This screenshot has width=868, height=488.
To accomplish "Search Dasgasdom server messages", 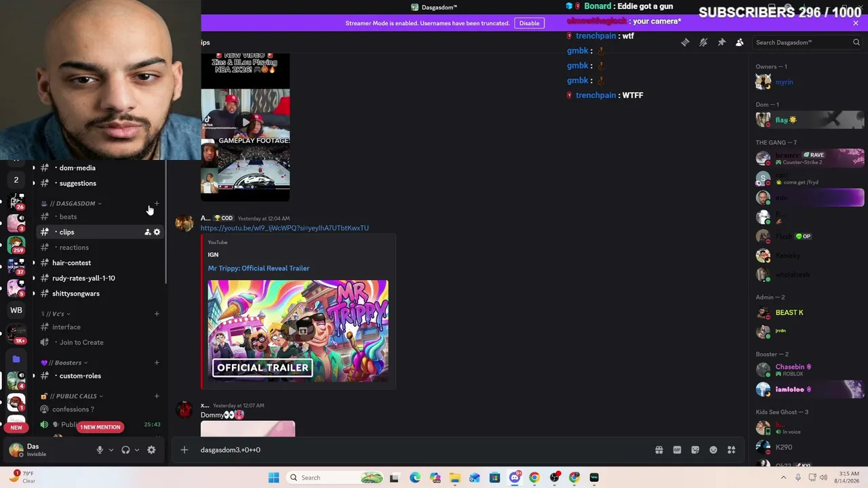I will (807, 42).
